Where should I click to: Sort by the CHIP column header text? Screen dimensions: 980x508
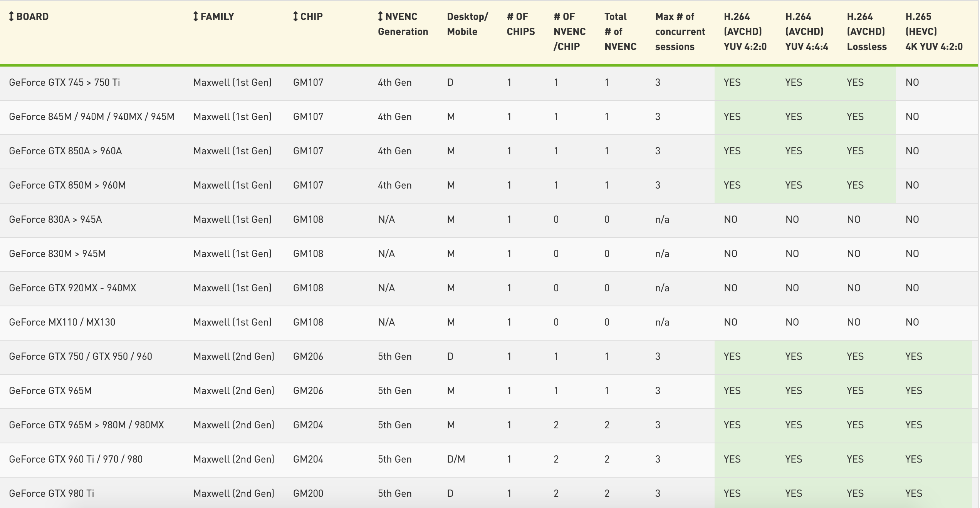[311, 17]
